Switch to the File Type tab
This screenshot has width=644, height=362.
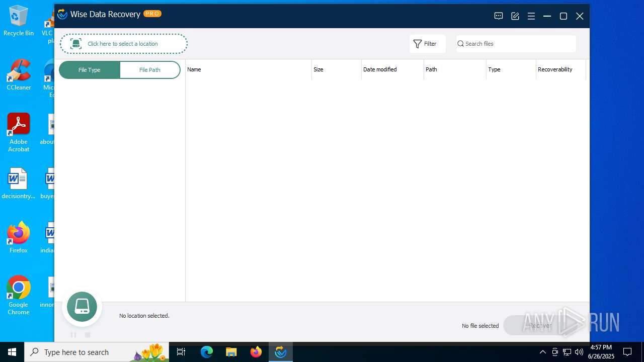[x=90, y=70]
